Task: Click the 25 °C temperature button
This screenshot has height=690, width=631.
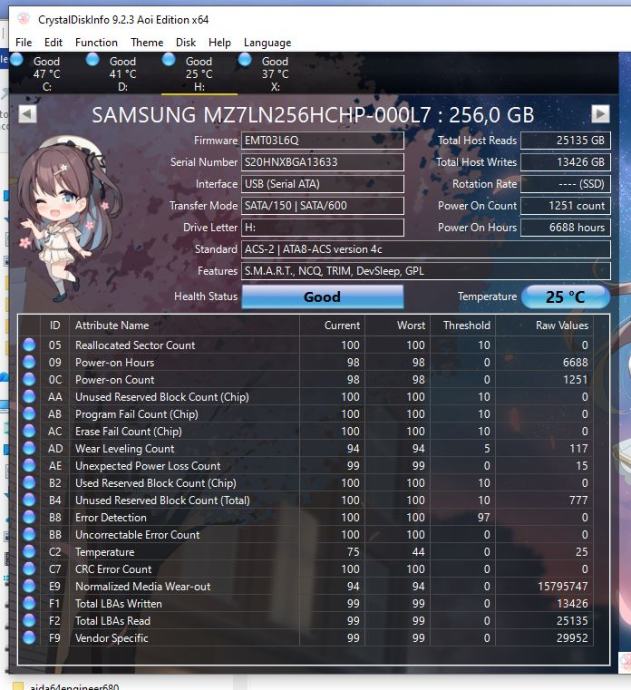Action: pos(565,297)
